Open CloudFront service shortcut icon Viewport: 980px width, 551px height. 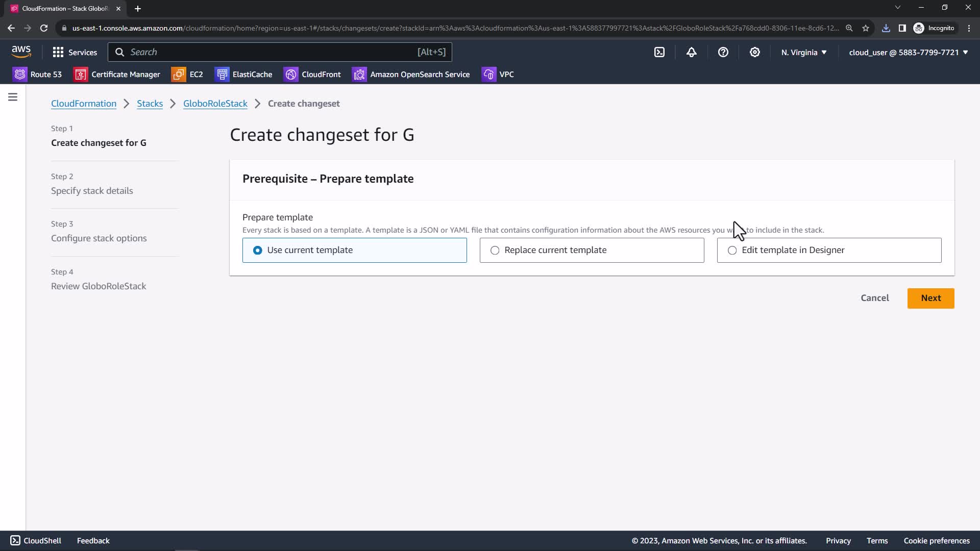click(291, 74)
